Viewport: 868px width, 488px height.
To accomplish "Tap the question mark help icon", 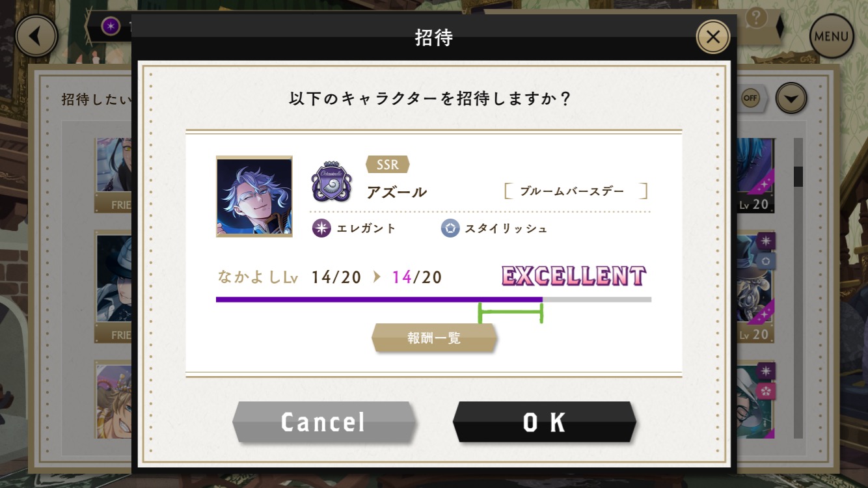I will pyautogui.click(x=755, y=19).
